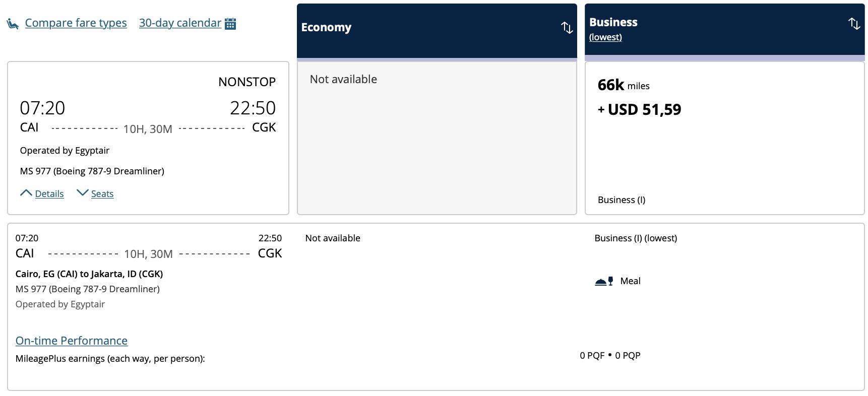Image resolution: width=868 pixels, height=396 pixels.
Task: Click the Business (I) fare class label
Action: coord(622,200)
